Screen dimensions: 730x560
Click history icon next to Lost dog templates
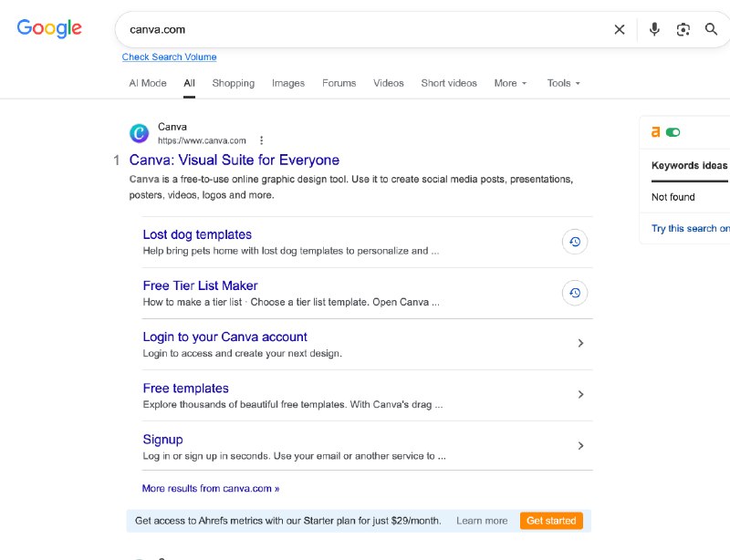coord(575,242)
